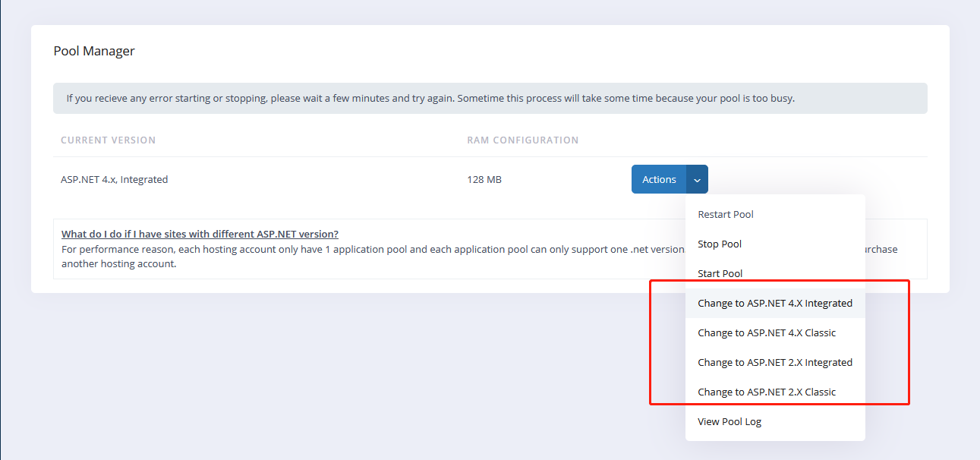The height and width of the screenshot is (460, 980).
Task: Click the CURRENT VERSION column header
Action: coord(108,140)
